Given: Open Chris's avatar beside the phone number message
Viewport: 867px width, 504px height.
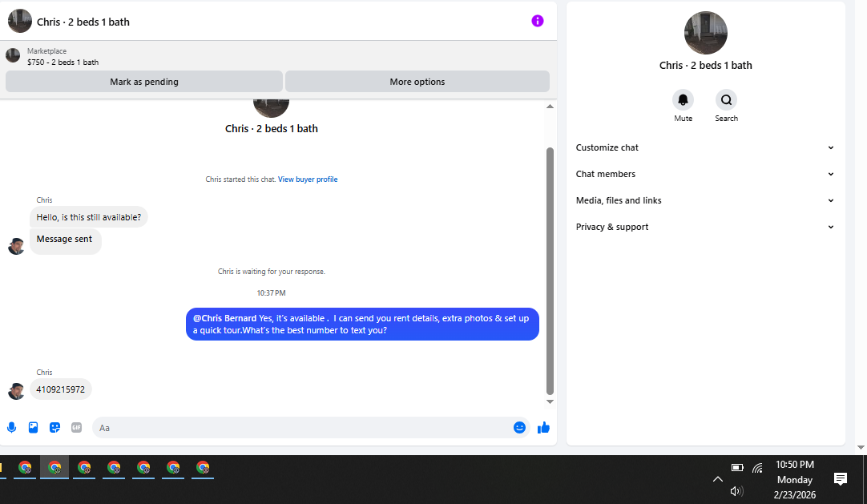Looking at the screenshot, I should coord(16,391).
